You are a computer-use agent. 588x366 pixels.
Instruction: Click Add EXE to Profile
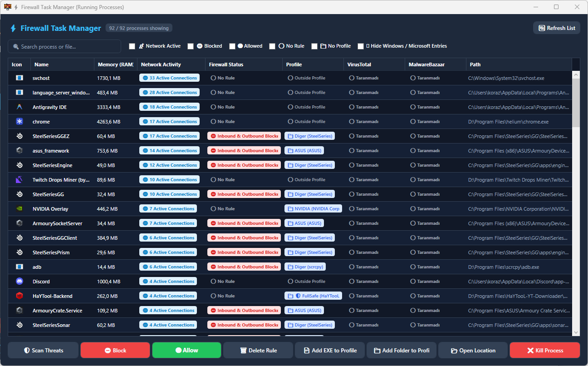pyautogui.click(x=330, y=351)
